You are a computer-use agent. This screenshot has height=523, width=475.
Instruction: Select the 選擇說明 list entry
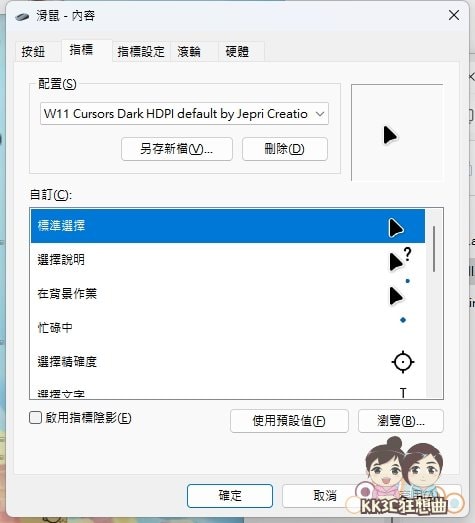coord(227,260)
